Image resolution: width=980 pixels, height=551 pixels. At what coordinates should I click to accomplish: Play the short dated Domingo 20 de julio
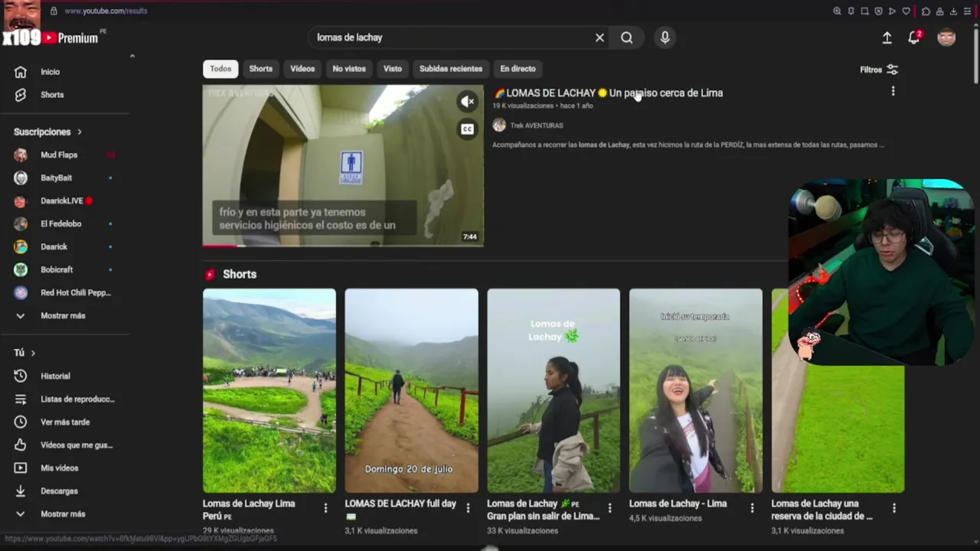411,390
